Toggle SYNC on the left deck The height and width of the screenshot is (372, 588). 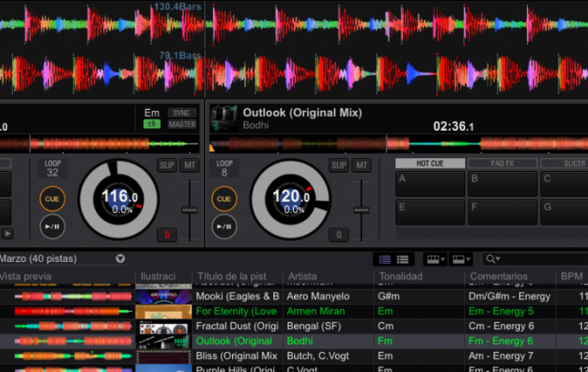pos(182,113)
